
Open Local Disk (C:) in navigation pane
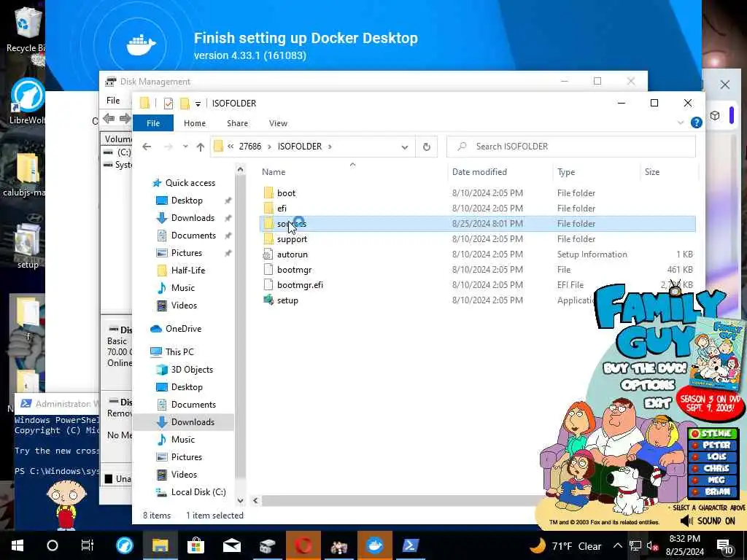click(198, 492)
